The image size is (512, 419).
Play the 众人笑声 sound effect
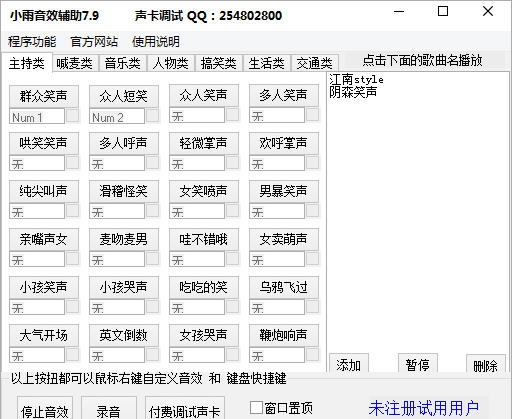pyautogui.click(x=204, y=95)
